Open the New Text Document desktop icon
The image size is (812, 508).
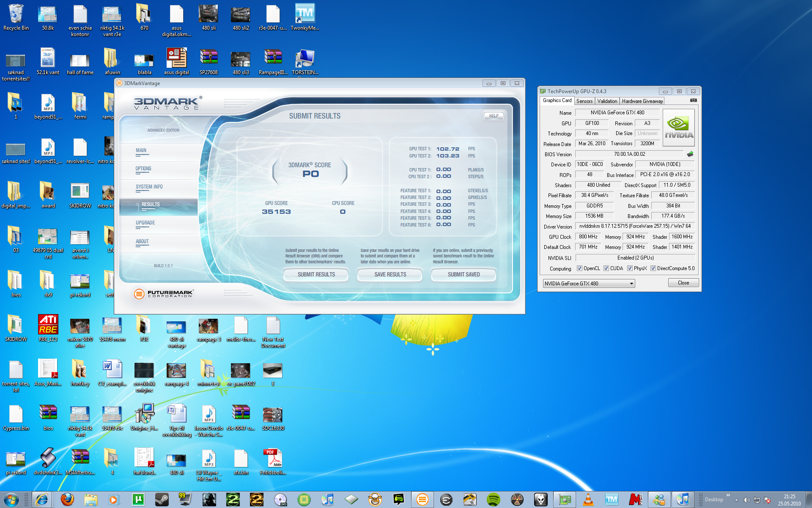pos(273,332)
